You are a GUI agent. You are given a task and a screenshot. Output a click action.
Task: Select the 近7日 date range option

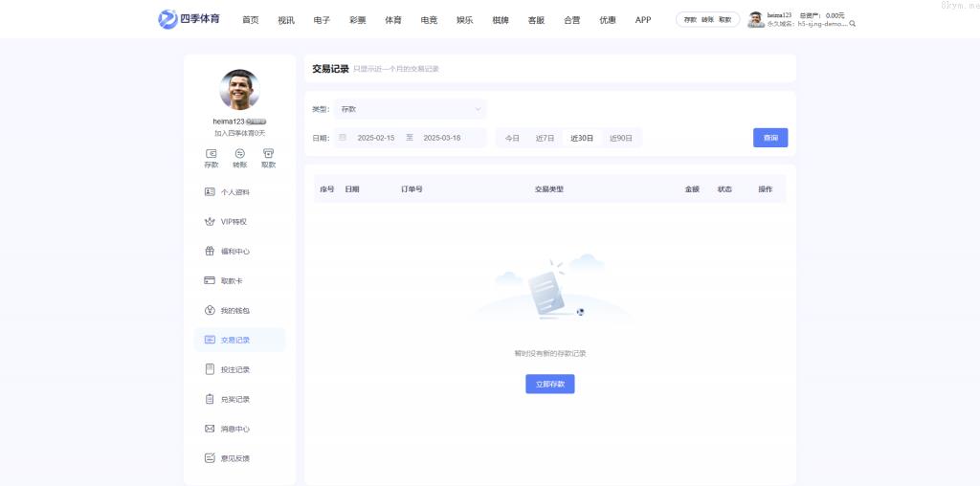click(x=545, y=138)
